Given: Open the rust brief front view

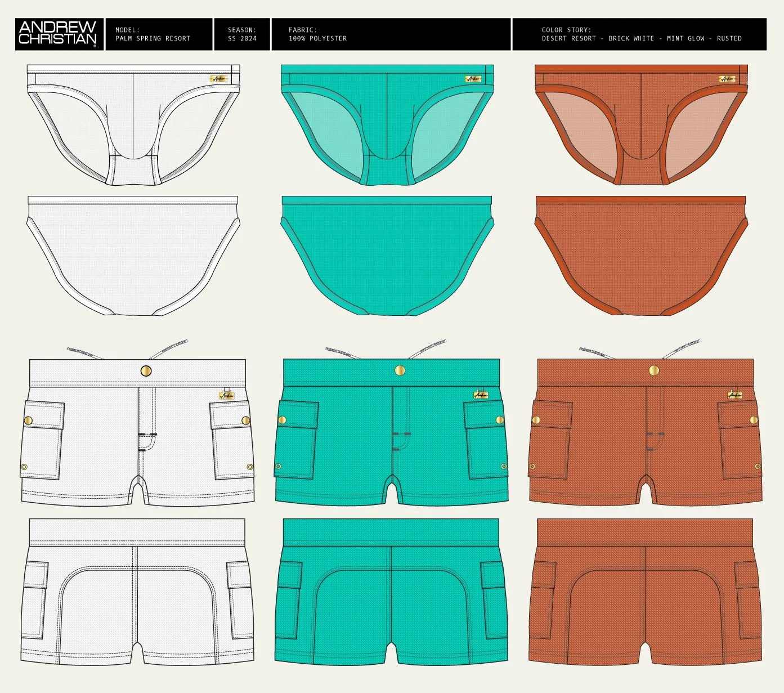Looking at the screenshot, I should (641, 125).
